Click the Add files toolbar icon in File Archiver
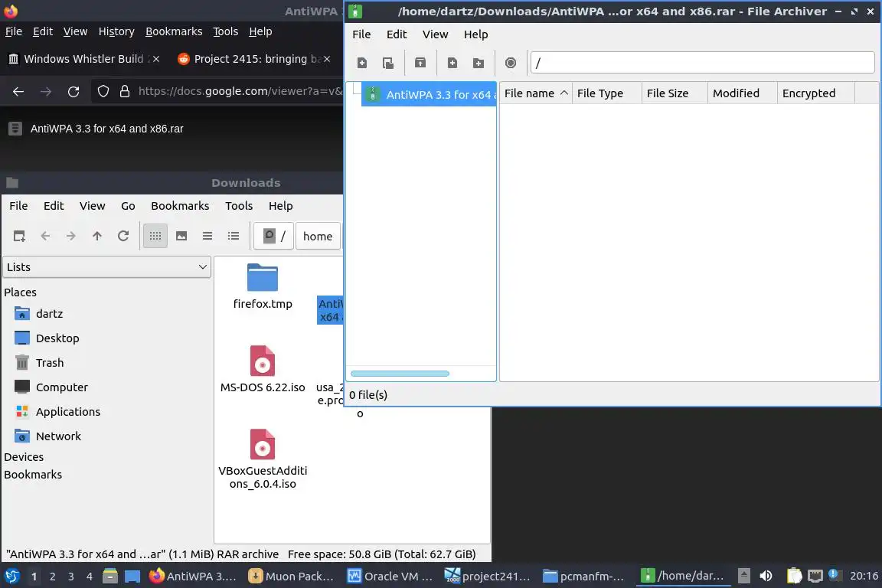 coord(452,63)
